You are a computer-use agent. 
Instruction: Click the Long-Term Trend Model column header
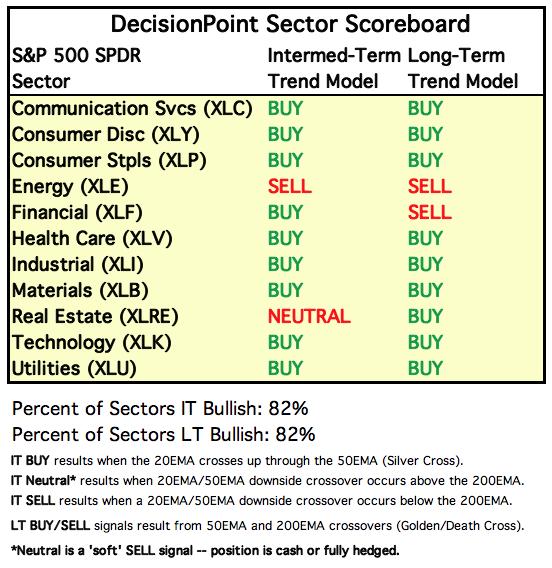[x=463, y=68]
